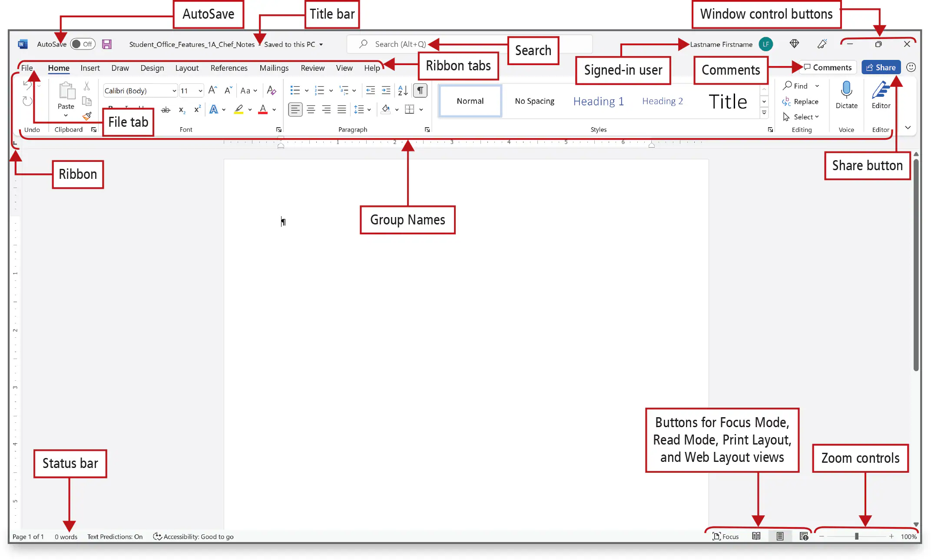Click the Search (Alt+Q) box

point(400,44)
